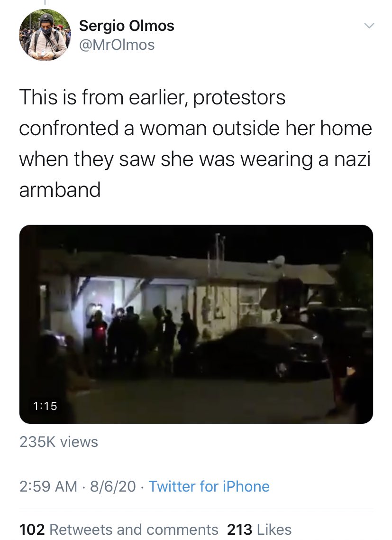Open the Twitter for iPhone source link

tap(209, 486)
